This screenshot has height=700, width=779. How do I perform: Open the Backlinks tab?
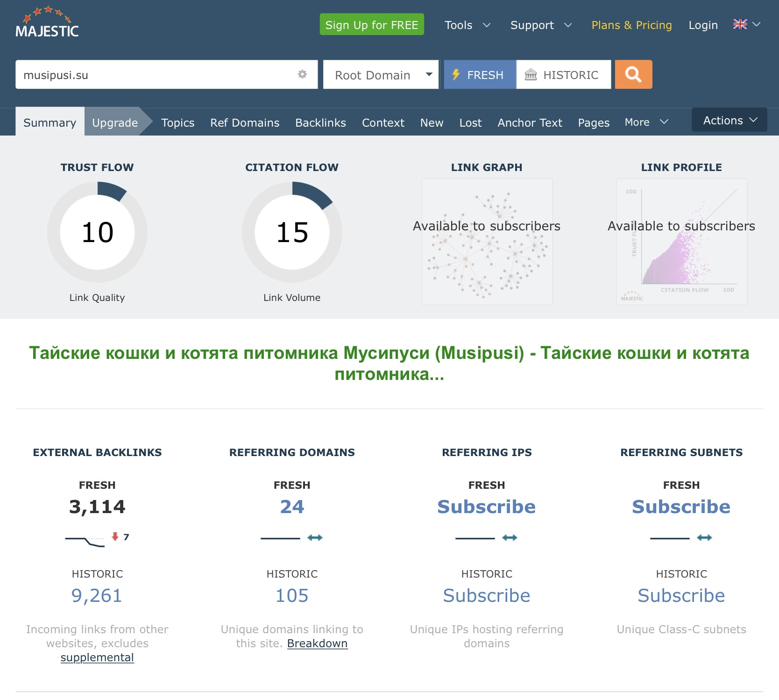click(x=321, y=122)
